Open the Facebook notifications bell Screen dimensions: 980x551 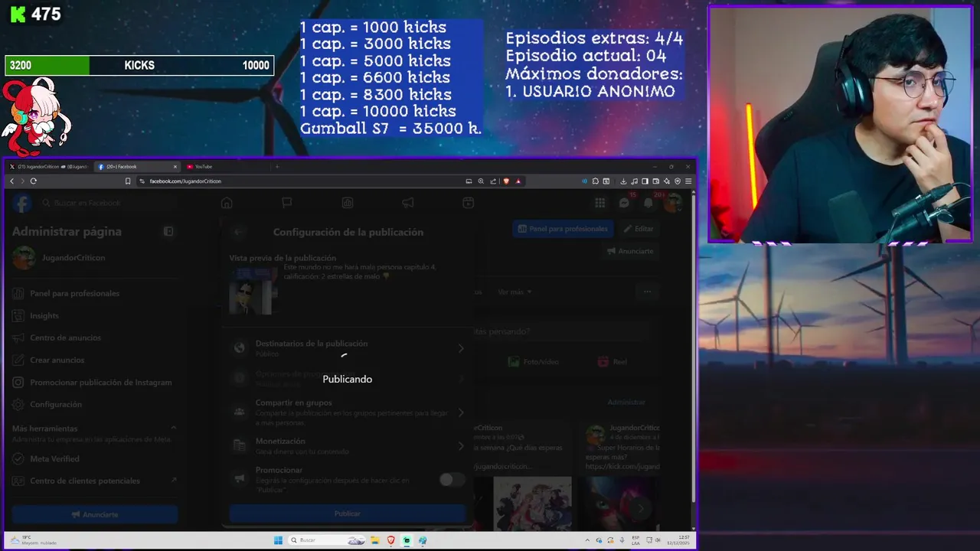(x=649, y=203)
